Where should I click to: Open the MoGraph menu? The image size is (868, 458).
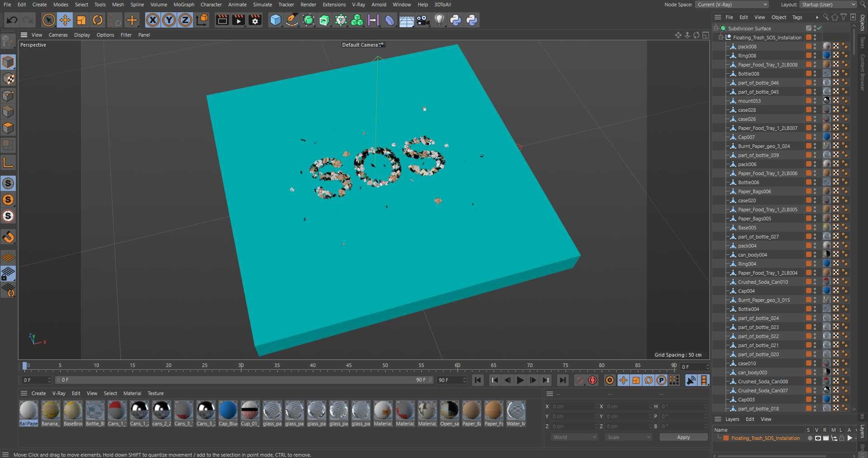click(184, 5)
